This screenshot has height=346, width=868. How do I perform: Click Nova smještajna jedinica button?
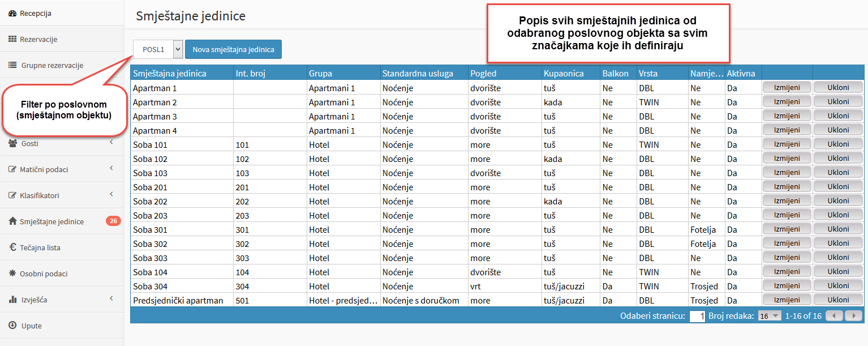click(233, 49)
